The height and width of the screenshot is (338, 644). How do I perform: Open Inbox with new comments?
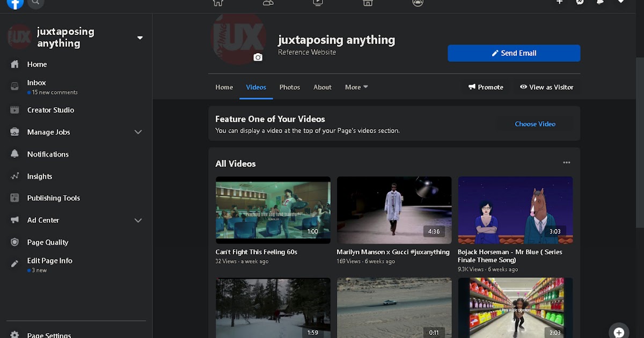(36, 83)
